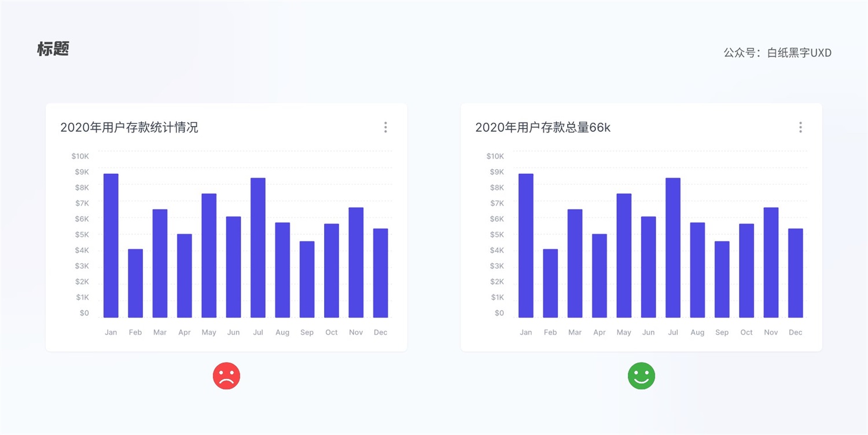Click the Dec month label in the 统计情况 chart
868x435 pixels.
click(x=381, y=332)
